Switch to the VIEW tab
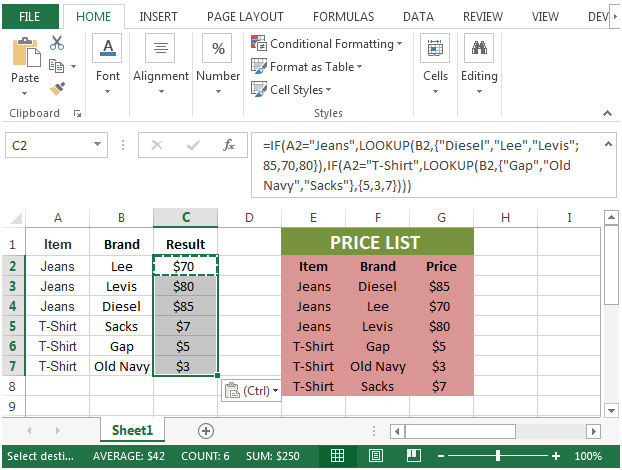Screen dimensions: 622x470 [545, 17]
